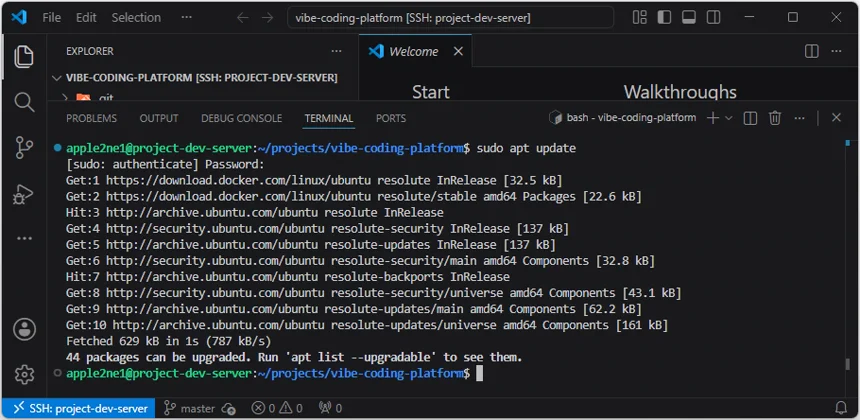
Task: Toggle the Primary Side Bar
Action: click(664, 18)
